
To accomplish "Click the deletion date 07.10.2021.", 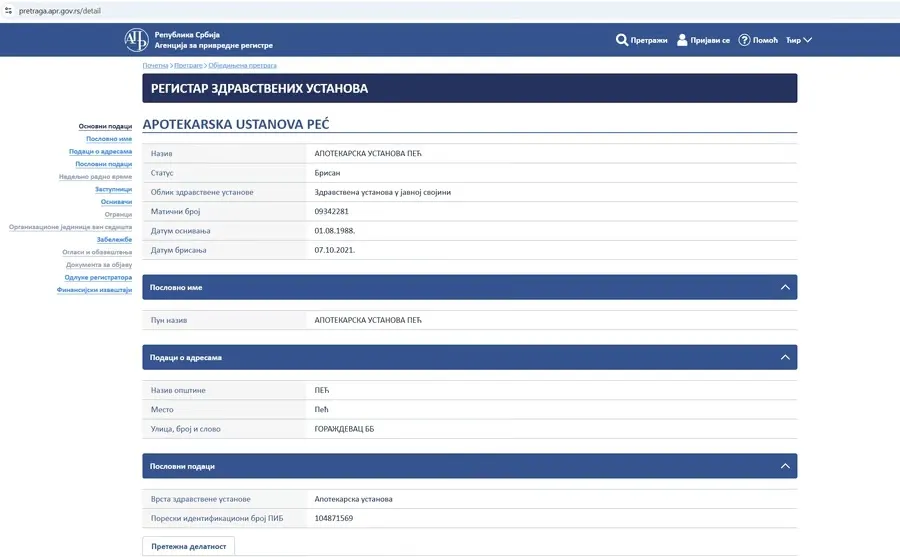I will coord(335,250).
